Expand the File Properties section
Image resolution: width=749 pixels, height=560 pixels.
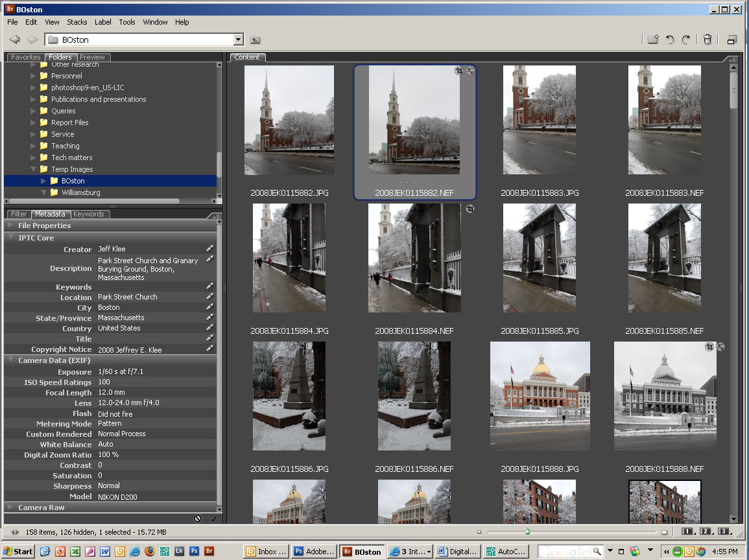tap(10, 226)
